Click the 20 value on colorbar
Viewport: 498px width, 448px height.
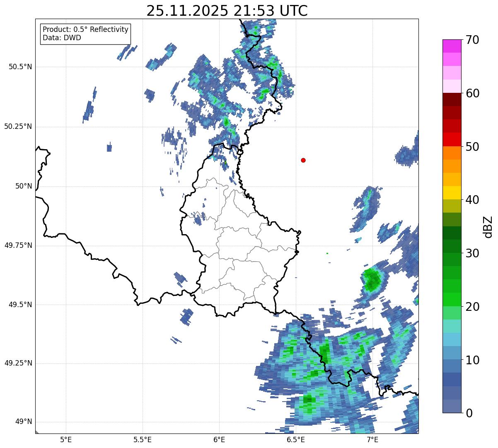click(x=473, y=307)
